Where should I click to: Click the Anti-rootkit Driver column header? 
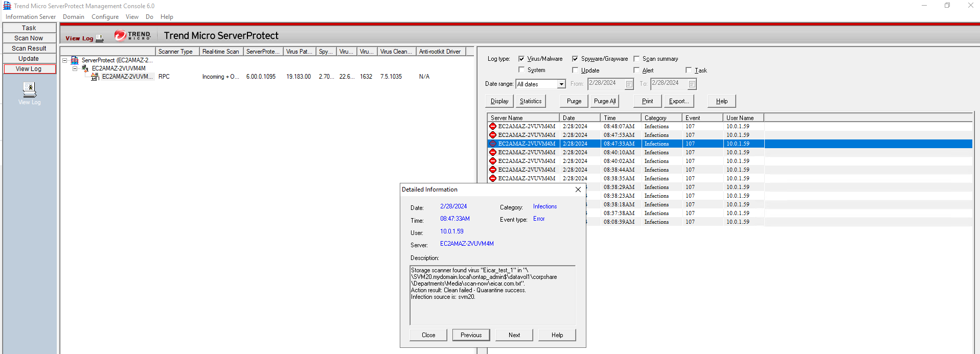click(442, 52)
